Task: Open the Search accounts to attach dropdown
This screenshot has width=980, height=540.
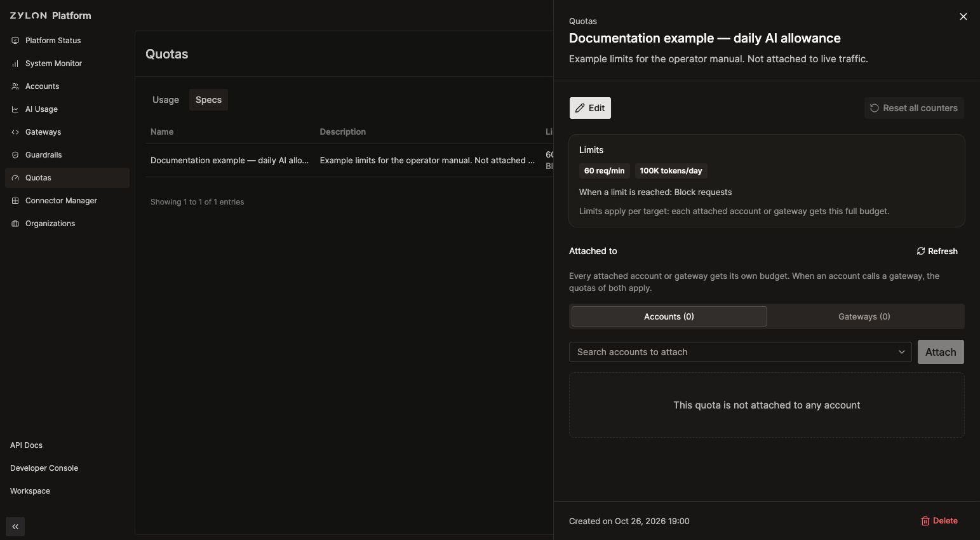Action: click(x=741, y=352)
